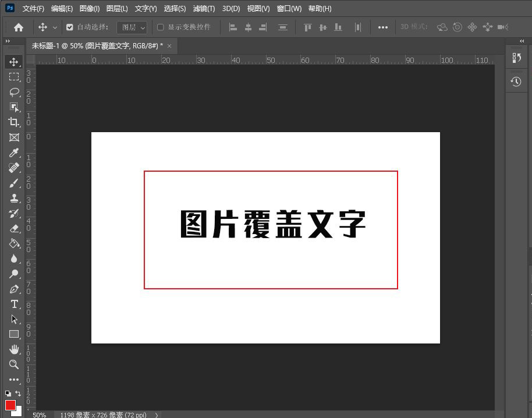The height and width of the screenshot is (418, 532).
Task: Select the Horizontal Type tool
Action: click(x=15, y=304)
